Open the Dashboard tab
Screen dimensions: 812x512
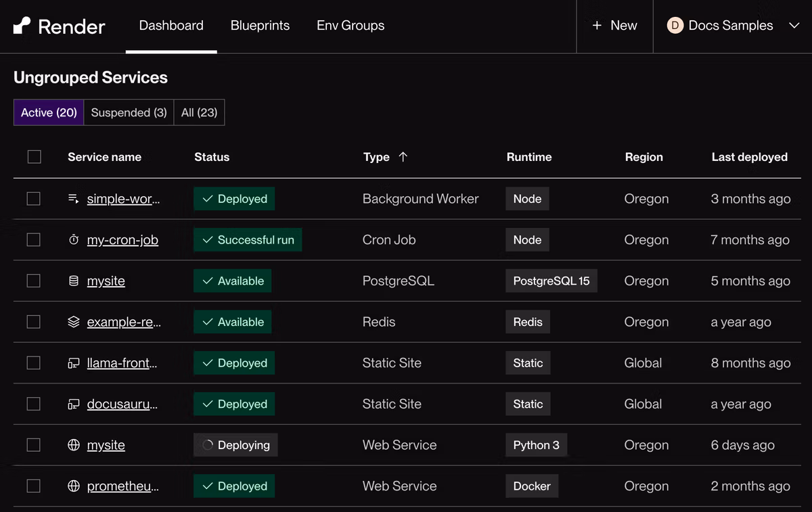click(171, 26)
